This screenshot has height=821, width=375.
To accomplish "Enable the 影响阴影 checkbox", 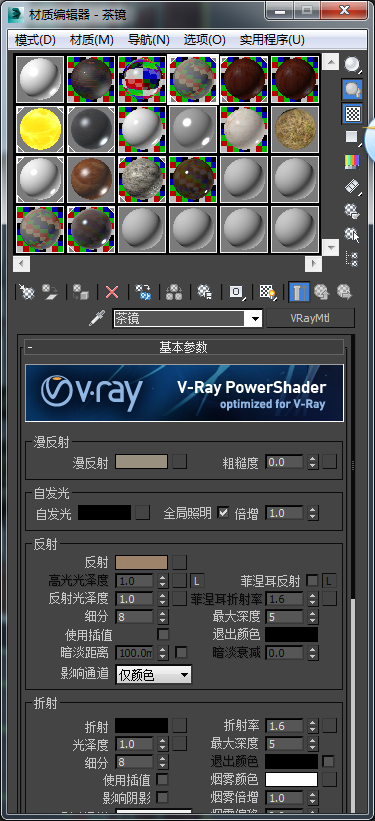I will pos(163,797).
